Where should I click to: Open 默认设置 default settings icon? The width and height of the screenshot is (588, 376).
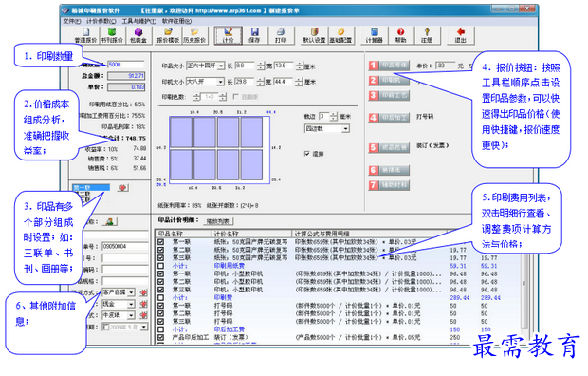[x=314, y=35]
